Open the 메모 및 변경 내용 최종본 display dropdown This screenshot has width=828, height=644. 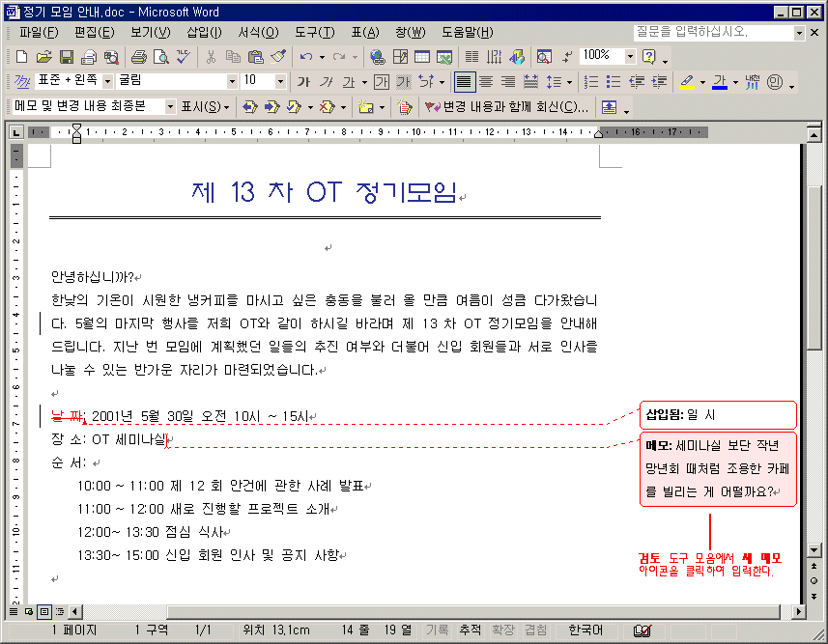tap(170, 107)
